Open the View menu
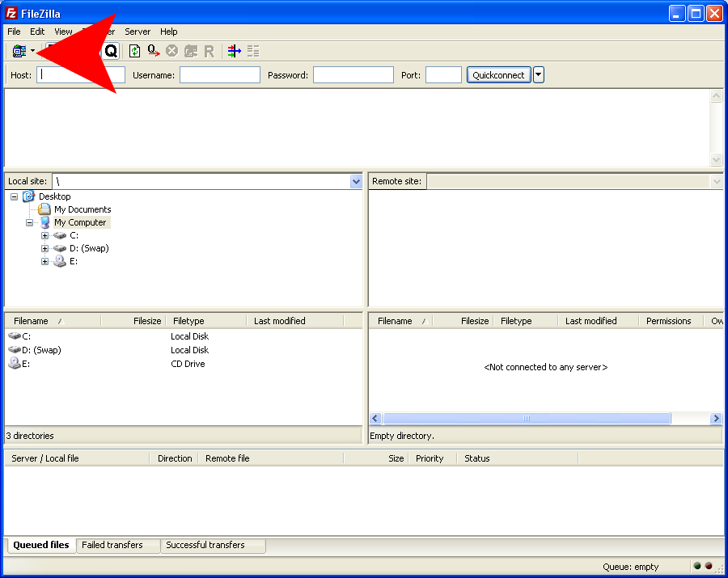 [63, 32]
